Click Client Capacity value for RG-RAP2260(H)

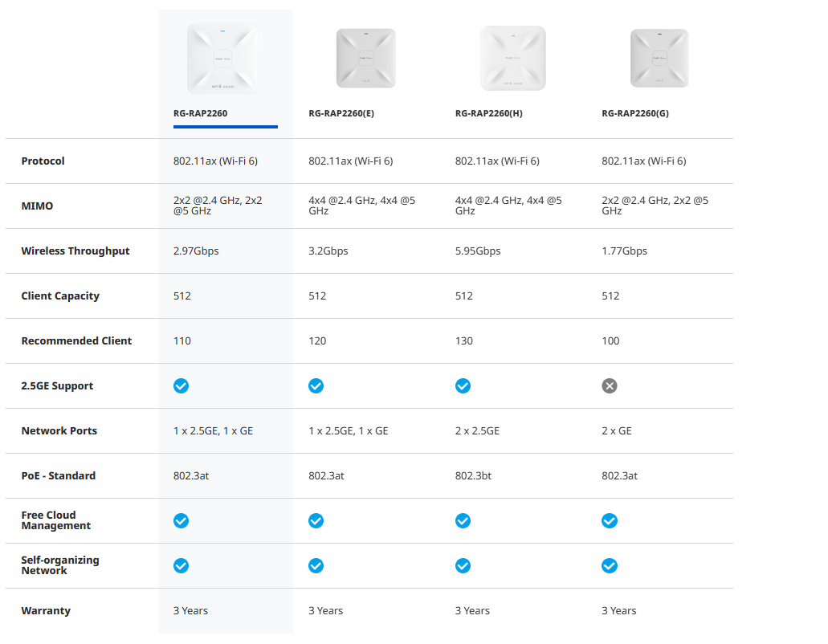point(464,296)
